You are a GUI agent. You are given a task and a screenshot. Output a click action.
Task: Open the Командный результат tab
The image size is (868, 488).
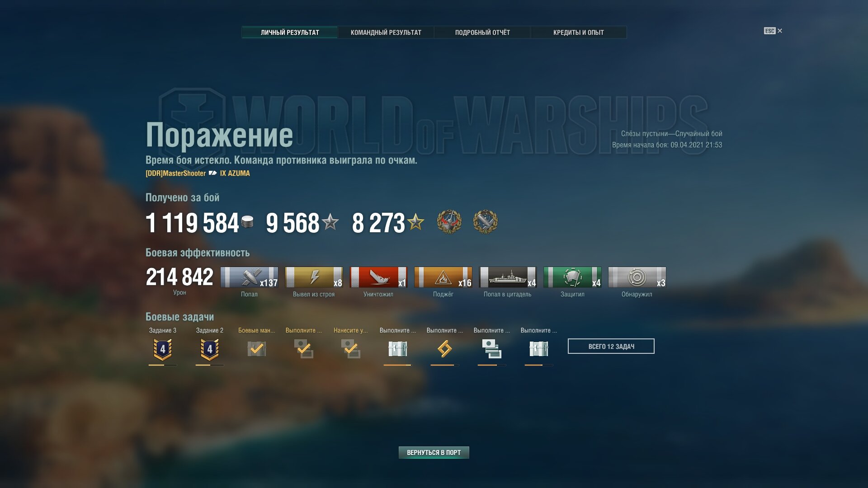pyautogui.click(x=386, y=33)
